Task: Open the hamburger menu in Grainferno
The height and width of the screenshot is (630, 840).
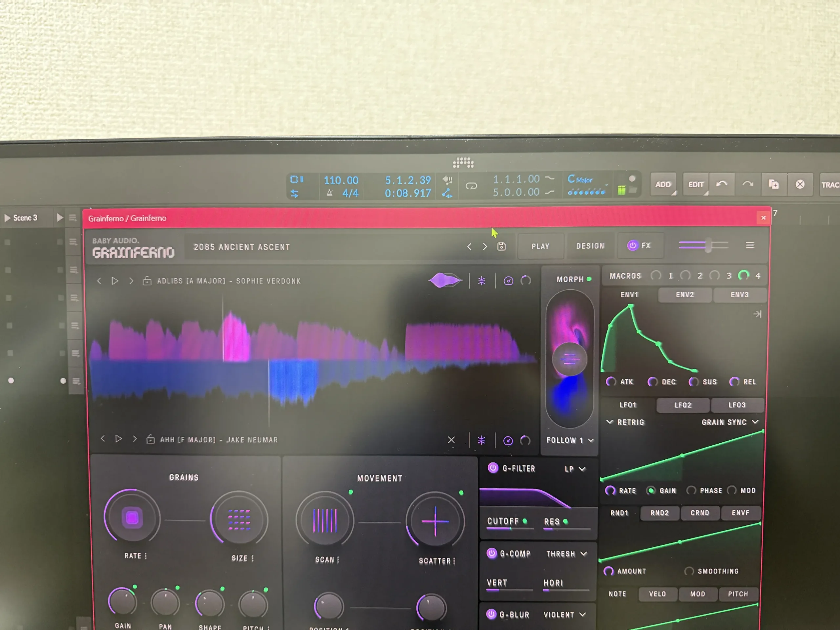Action: 750,245
